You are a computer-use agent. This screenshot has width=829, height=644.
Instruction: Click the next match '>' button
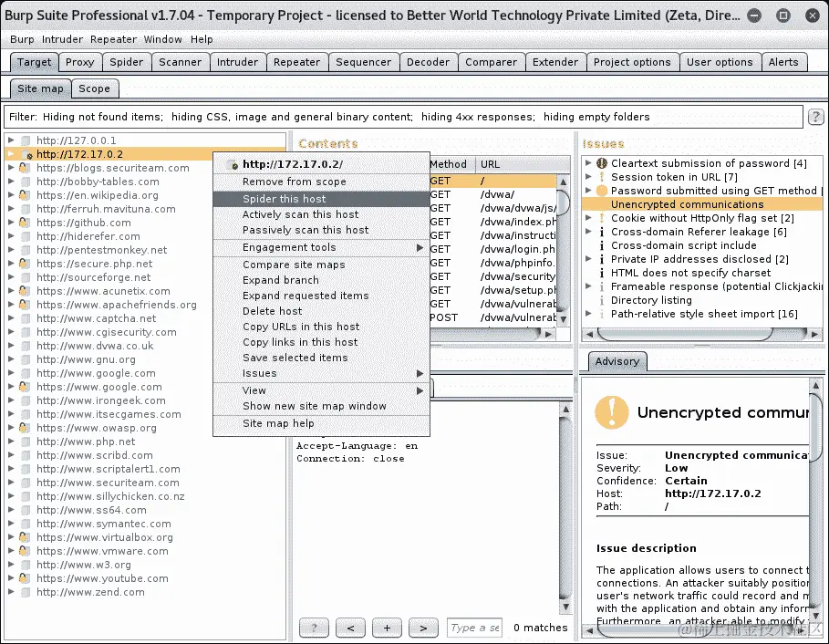click(x=423, y=628)
